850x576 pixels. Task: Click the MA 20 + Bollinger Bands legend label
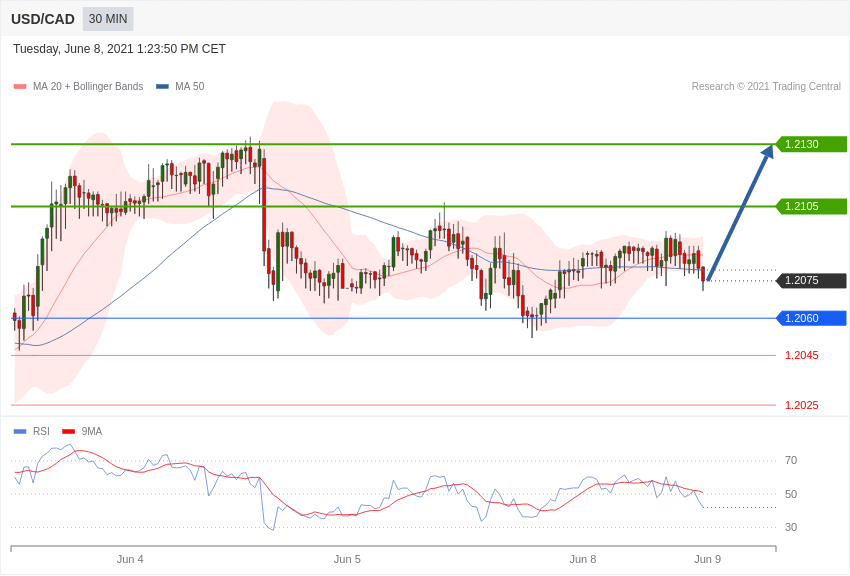(x=88, y=86)
